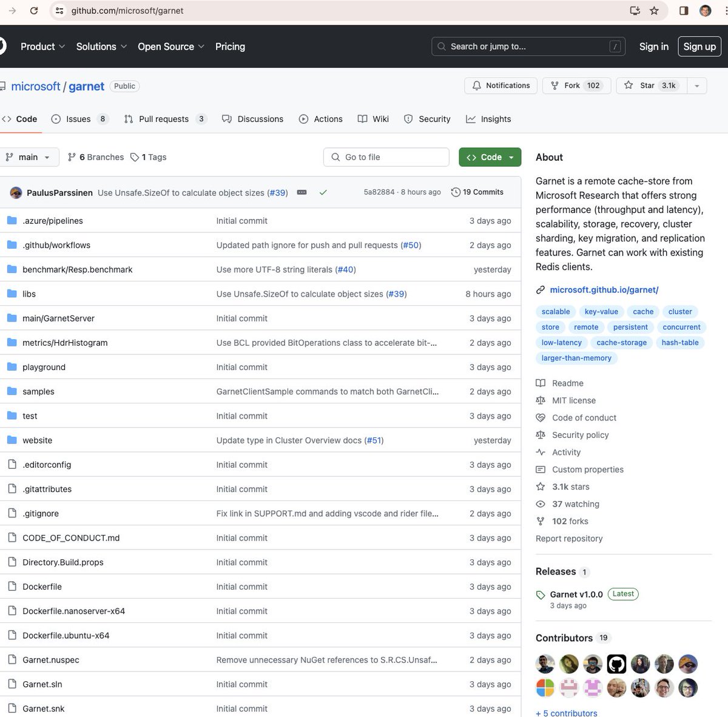
Task: Click the hash-table topic tag
Action: point(680,343)
